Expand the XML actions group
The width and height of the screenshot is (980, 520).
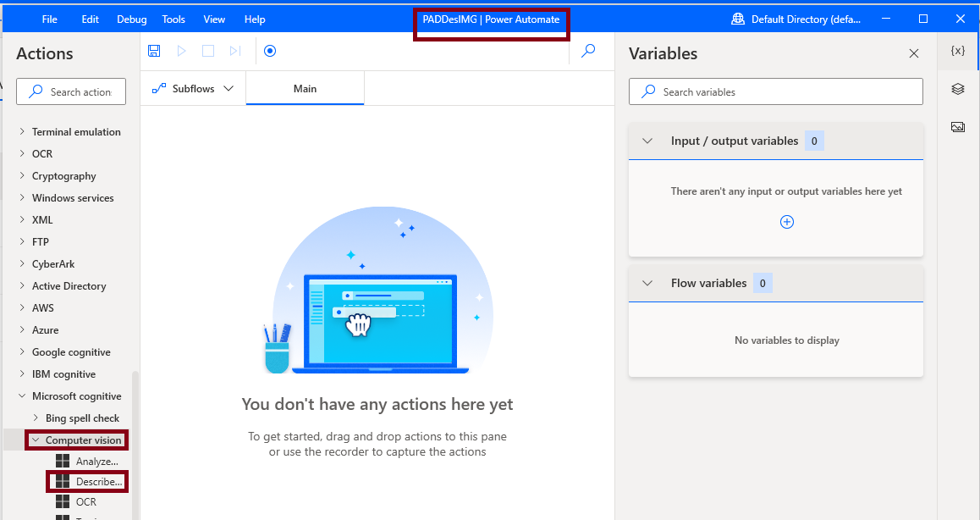pos(23,219)
